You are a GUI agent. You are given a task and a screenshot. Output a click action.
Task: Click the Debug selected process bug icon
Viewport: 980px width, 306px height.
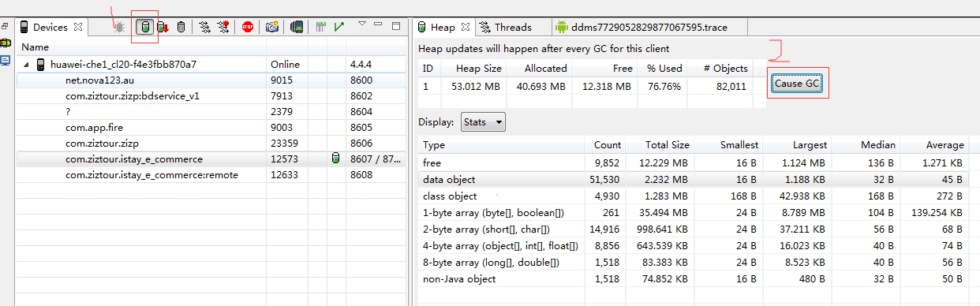(120, 27)
